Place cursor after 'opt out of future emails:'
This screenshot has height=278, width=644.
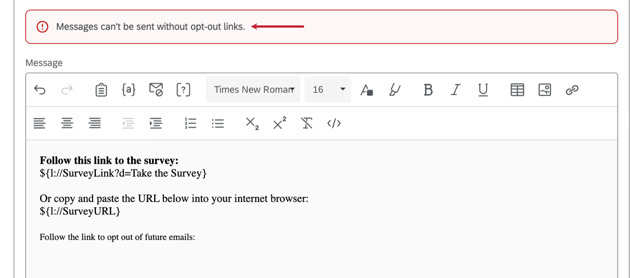196,237
